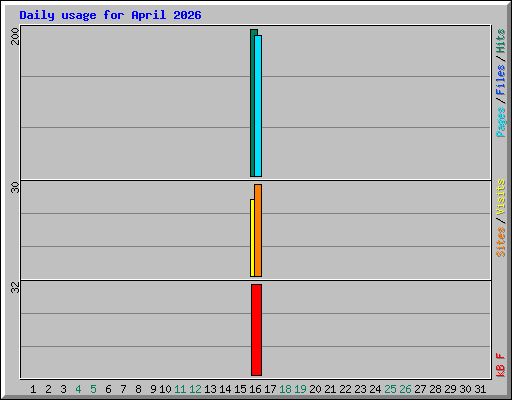Click day 2 on the x-axis
The width and height of the screenshot is (512, 400).
click(x=48, y=389)
